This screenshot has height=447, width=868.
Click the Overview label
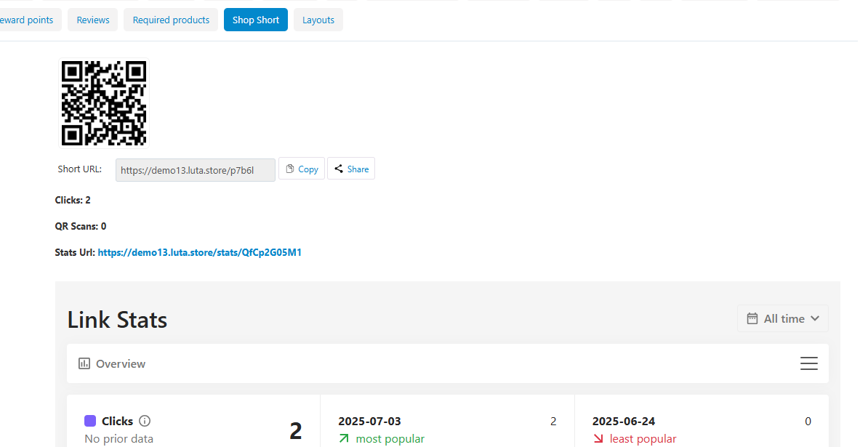point(121,364)
